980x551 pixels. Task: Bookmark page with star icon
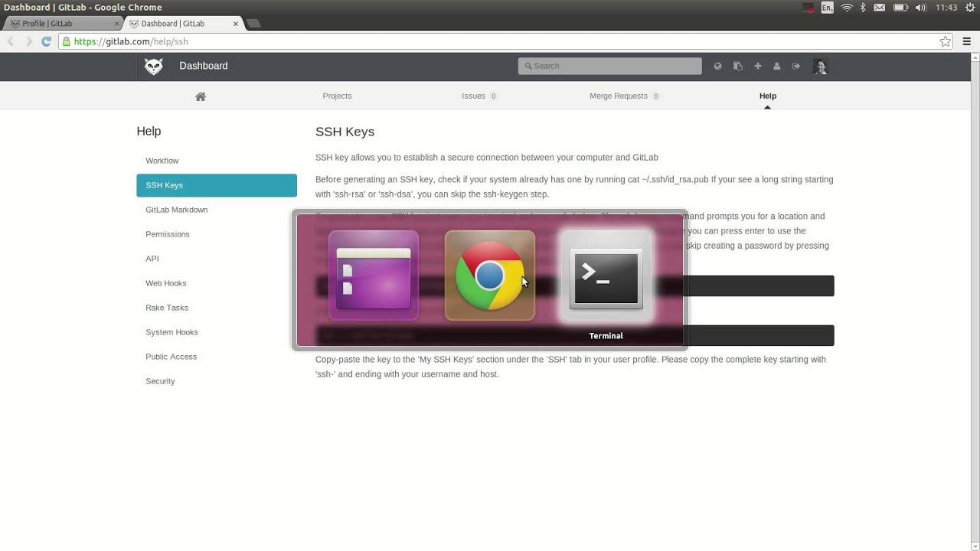946,41
